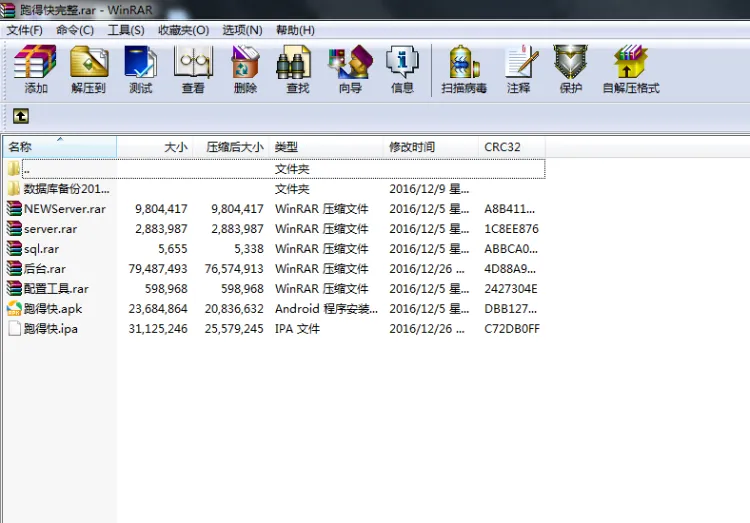This screenshot has width=750, height=523.
Task: Sort by Name (名称) column header
Action: (59, 147)
